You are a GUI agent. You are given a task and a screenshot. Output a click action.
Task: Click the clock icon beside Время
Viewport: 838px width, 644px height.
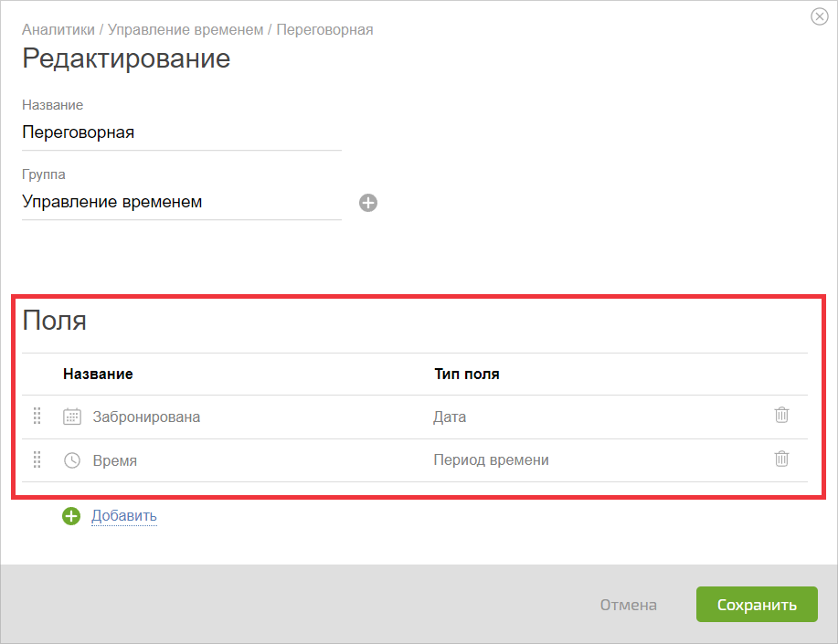pyautogui.click(x=72, y=460)
